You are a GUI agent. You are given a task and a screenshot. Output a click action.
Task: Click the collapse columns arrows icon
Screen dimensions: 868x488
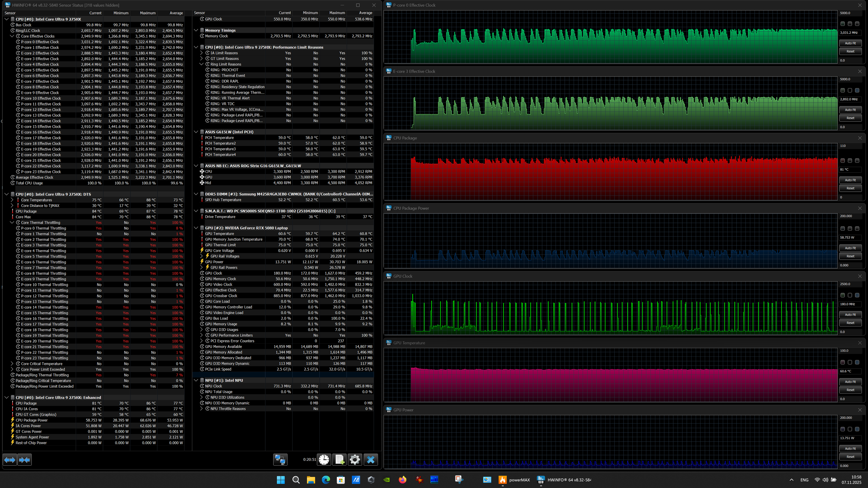click(25, 460)
